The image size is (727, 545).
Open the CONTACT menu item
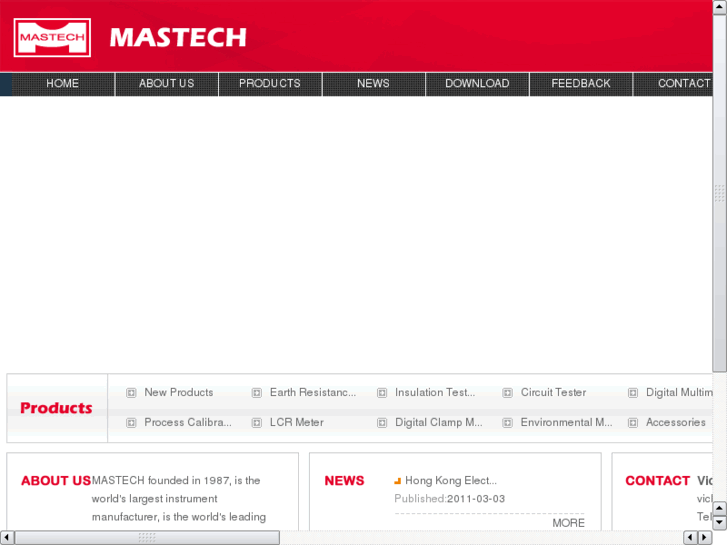(x=673, y=83)
